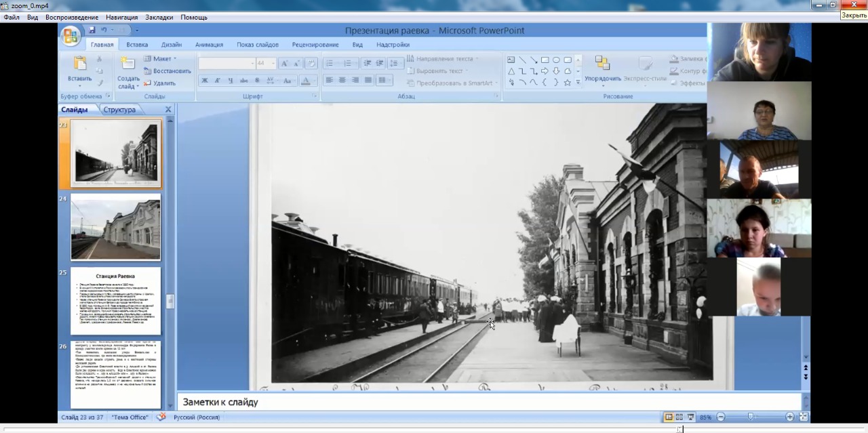
Task: Toggle italic (К) formatting
Action: (218, 81)
